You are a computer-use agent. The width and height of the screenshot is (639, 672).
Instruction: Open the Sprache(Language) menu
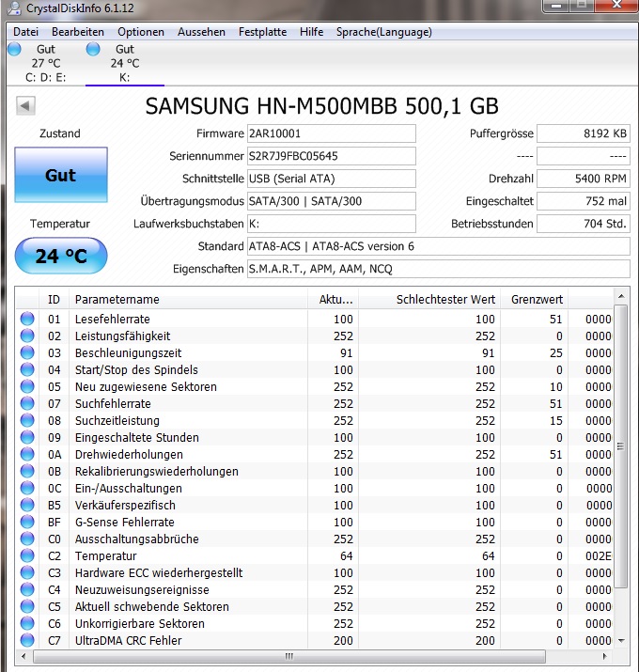384,32
